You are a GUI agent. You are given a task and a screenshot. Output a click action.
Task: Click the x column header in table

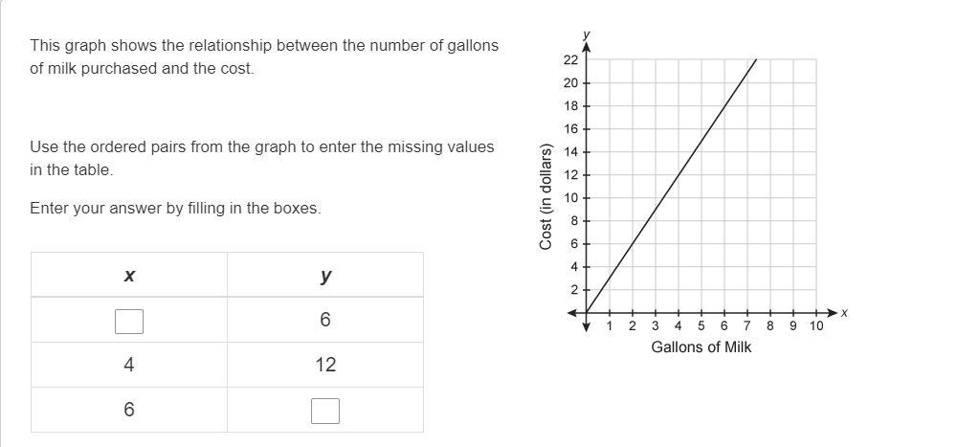(129, 275)
